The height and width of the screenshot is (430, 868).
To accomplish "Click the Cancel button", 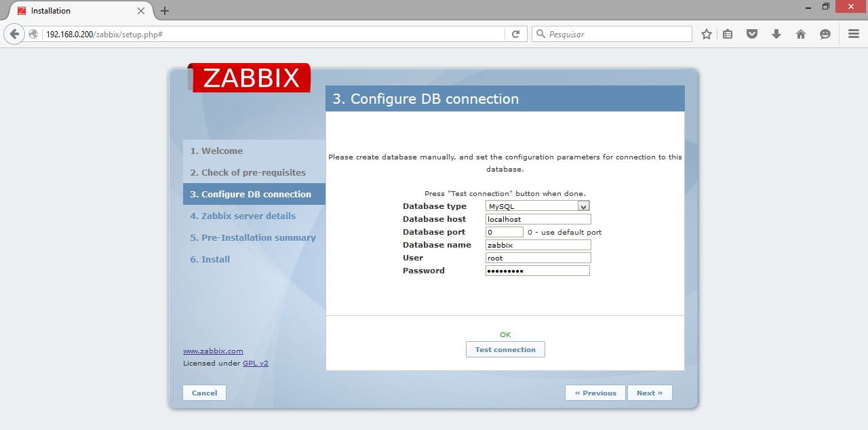I will pyautogui.click(x=204, y=393).
